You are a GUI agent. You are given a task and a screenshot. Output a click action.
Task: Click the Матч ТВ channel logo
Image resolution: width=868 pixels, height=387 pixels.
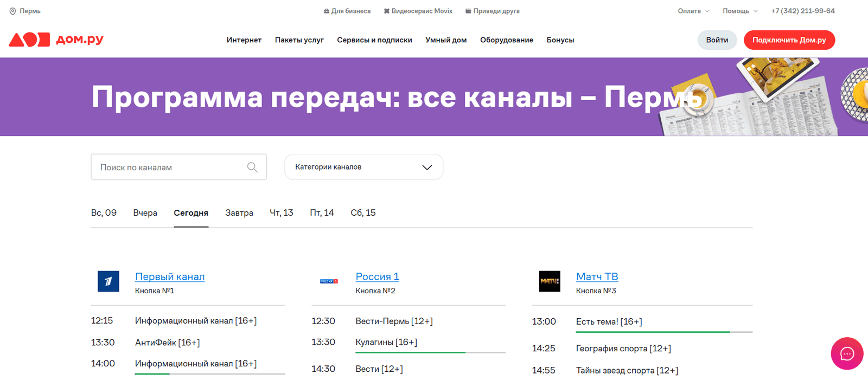click(x=549, y=281)
